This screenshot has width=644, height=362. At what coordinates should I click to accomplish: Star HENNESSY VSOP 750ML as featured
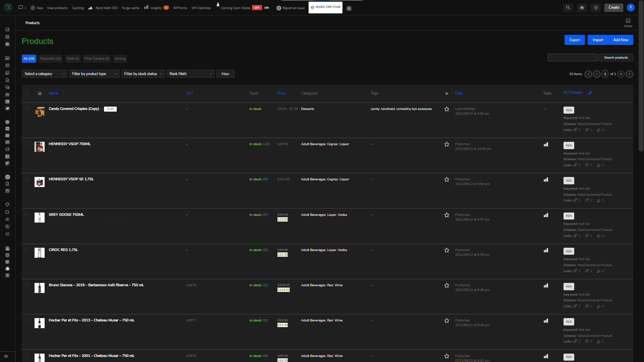click(446, 144)
